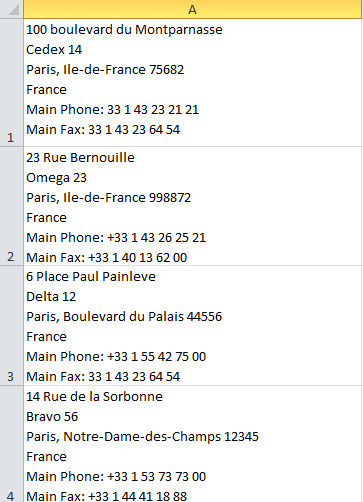Click cell containing 23 Rue Bernouille
The width and height of the screenshot is (363, 502).
(x=193, y=206)
